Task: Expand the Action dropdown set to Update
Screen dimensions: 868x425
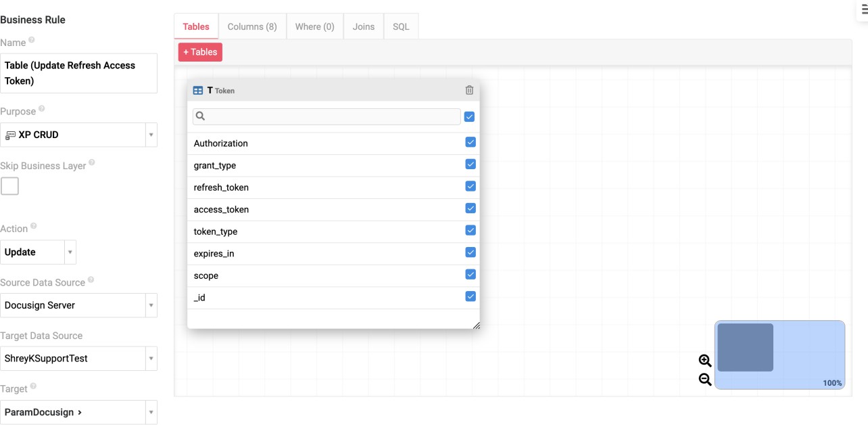Action: (x=38, y=252)
